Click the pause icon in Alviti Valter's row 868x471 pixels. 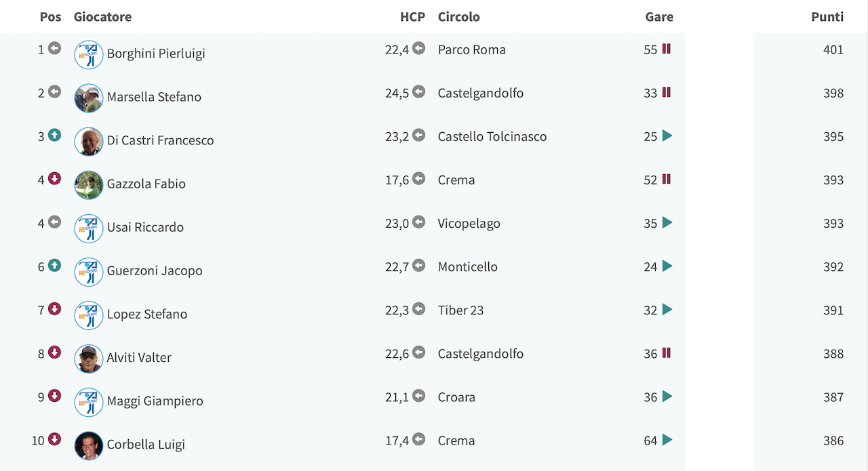pyautogui.click(x=667, y=352)
